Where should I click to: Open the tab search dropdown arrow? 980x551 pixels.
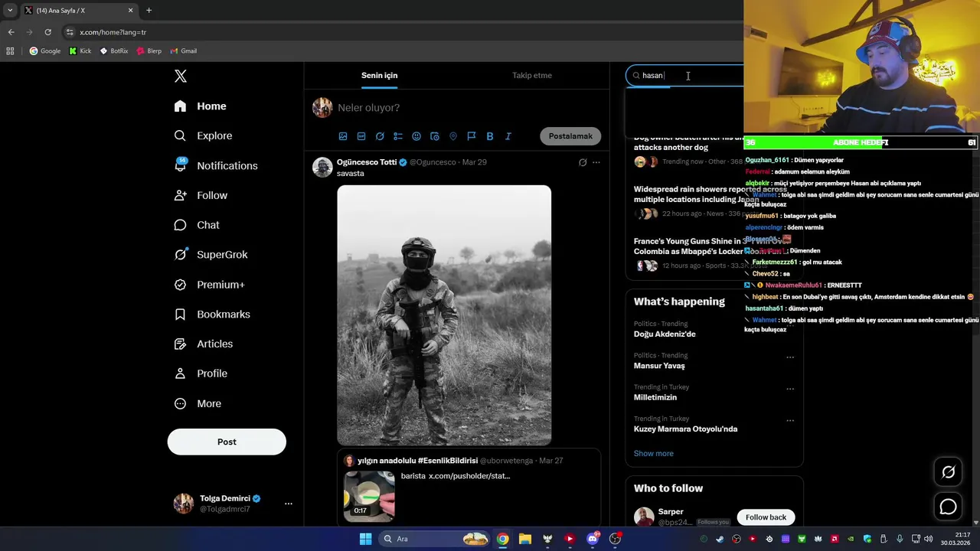coord(10,11)
